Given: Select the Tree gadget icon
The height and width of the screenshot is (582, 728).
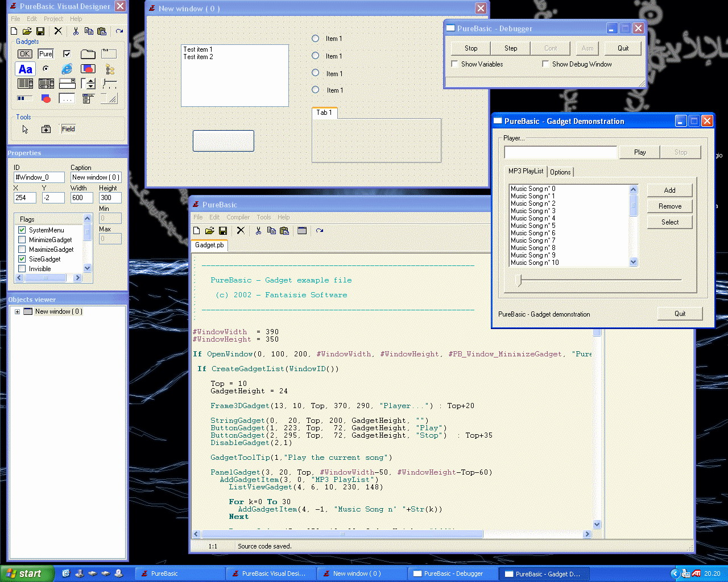Looking at the screenshot, I should click(109, 69).
